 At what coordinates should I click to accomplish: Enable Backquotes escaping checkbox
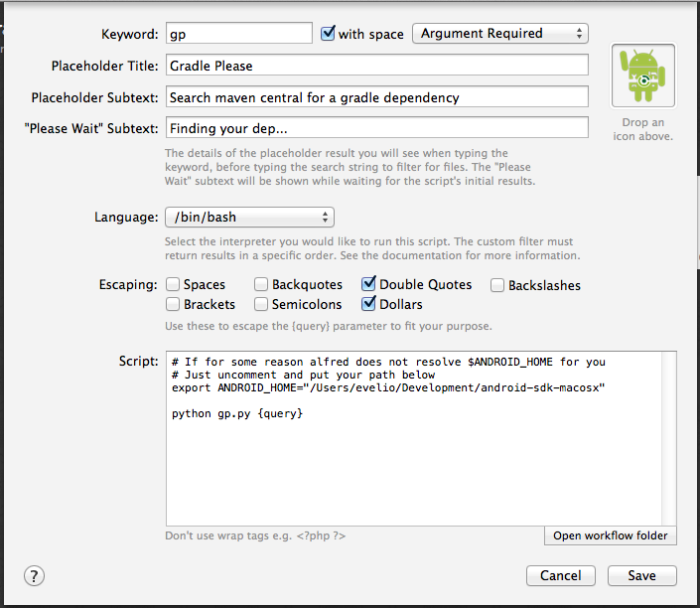click(x=261, y=284)
